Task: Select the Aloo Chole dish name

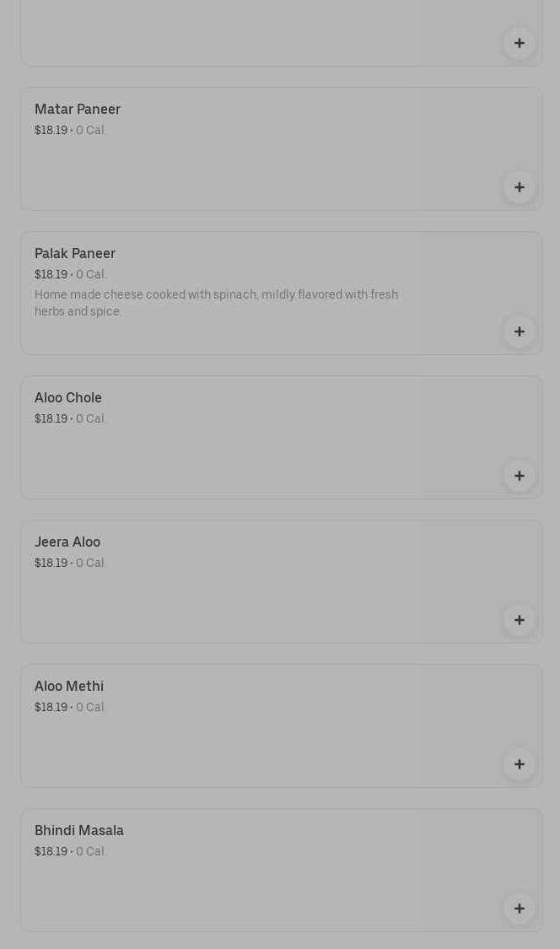Action: (68, 398)
